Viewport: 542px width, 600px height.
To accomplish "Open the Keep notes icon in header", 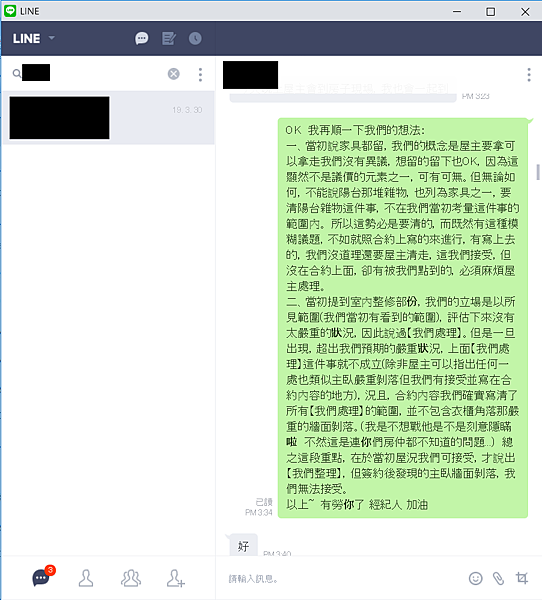I will click(x=168, y=38).
